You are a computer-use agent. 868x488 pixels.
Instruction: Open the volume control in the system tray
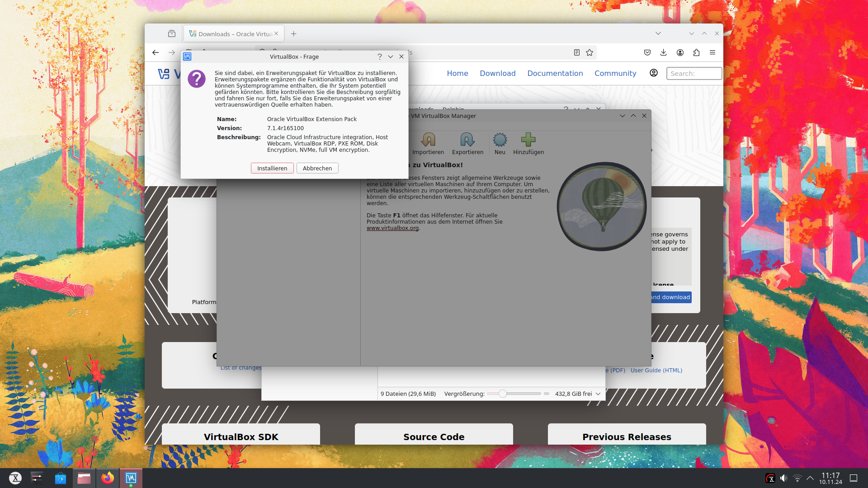(x=784, y=478)
